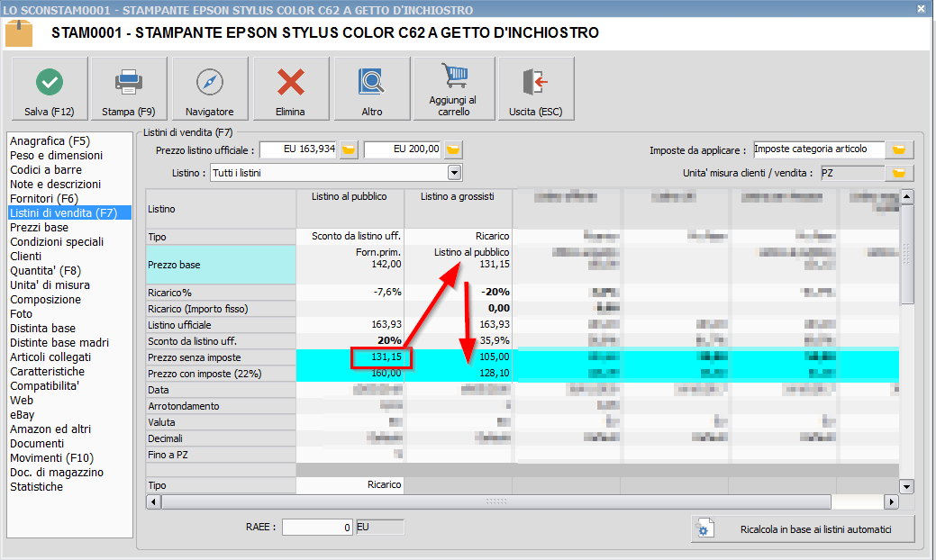Click the EU 200,00 price field
The image size is (936, 560).
point(403,149)
